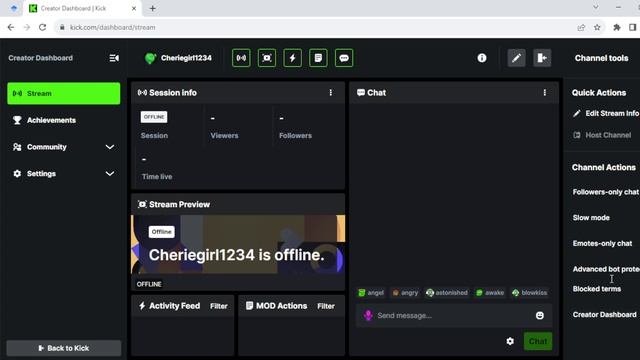The image size is (640, 360).
Task: Insert the angel emote
Action: (x=371, y=293)
